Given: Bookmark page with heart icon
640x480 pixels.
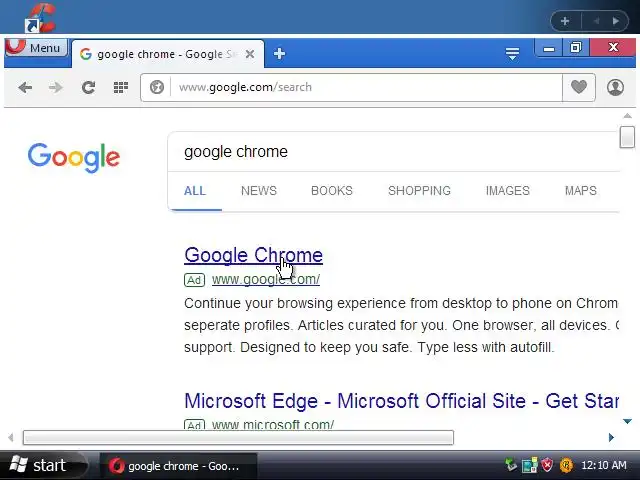Looking at the screenshot, I should 579,87.
